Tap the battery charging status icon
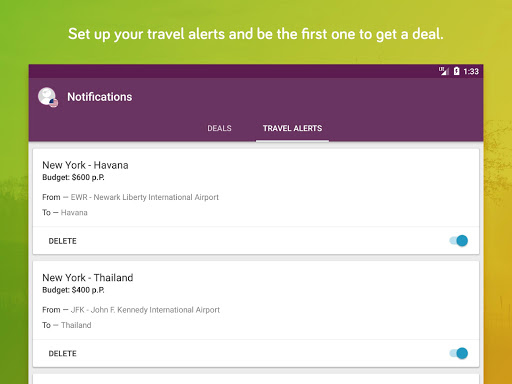This screenshot has height=384, width=512. (x=456, y=71)
